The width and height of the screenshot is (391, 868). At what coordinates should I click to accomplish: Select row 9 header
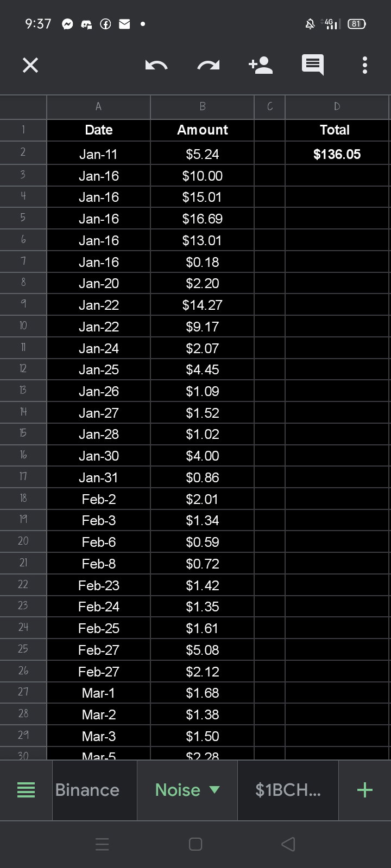[23, 304]
